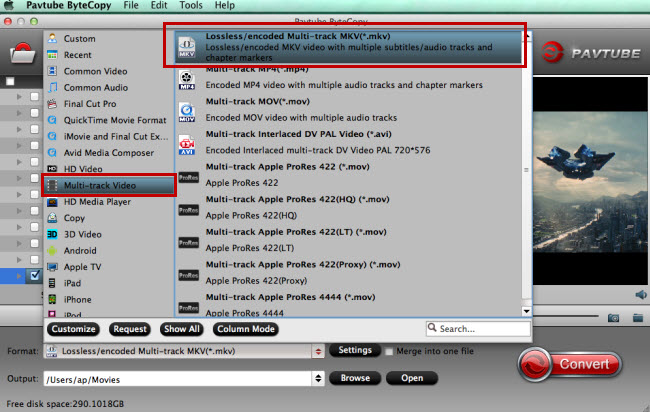The image size is (650, 412).
Task: Open the Edit menu
Action: coord(159,5)
